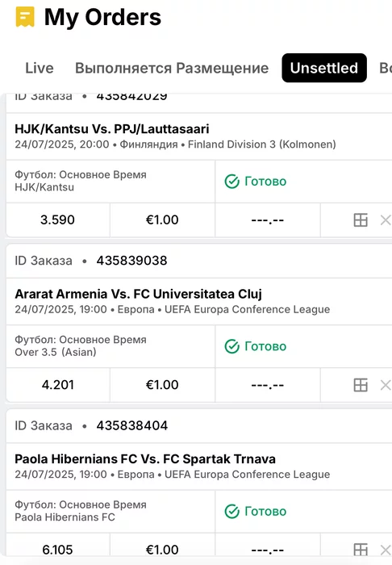Image resolution: width=392 pixels, height=565 pixels.
Task: Open grid icon for HJK/Kantsu order
Action: click(361, 220)
